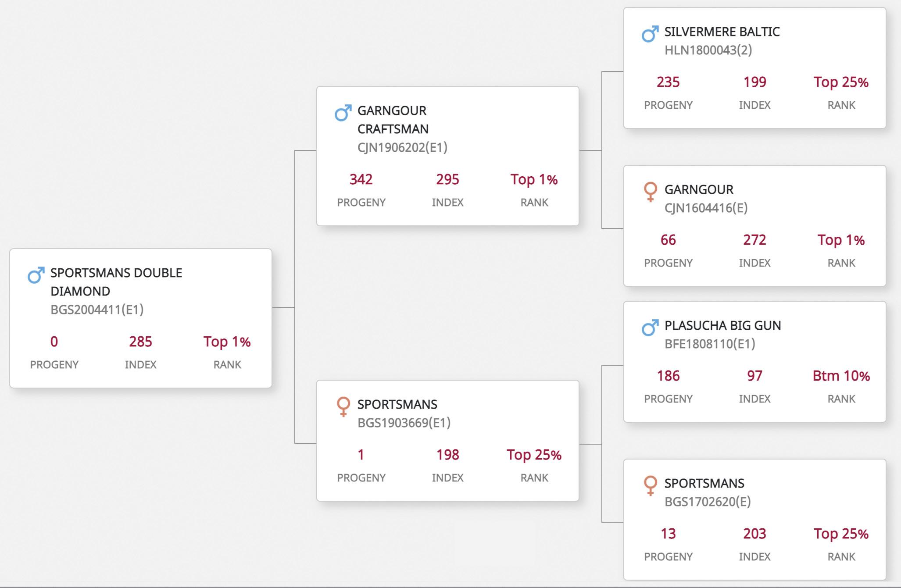Click index value 272 on GARNGOUR dam card

(754, 240)
